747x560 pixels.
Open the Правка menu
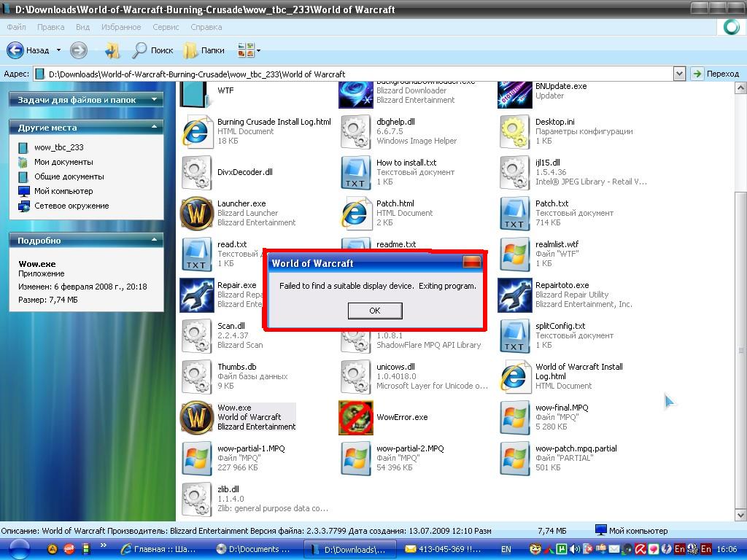[x=50, y=27]
